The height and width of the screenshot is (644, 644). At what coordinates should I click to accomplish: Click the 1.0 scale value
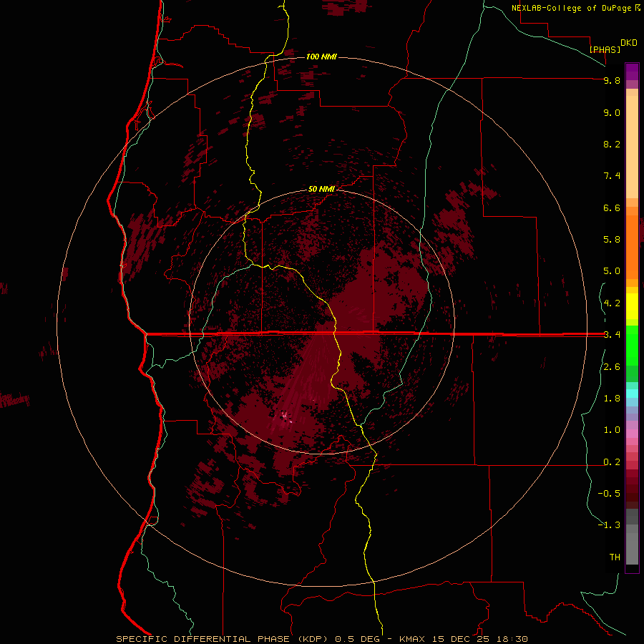click(612, 430)
